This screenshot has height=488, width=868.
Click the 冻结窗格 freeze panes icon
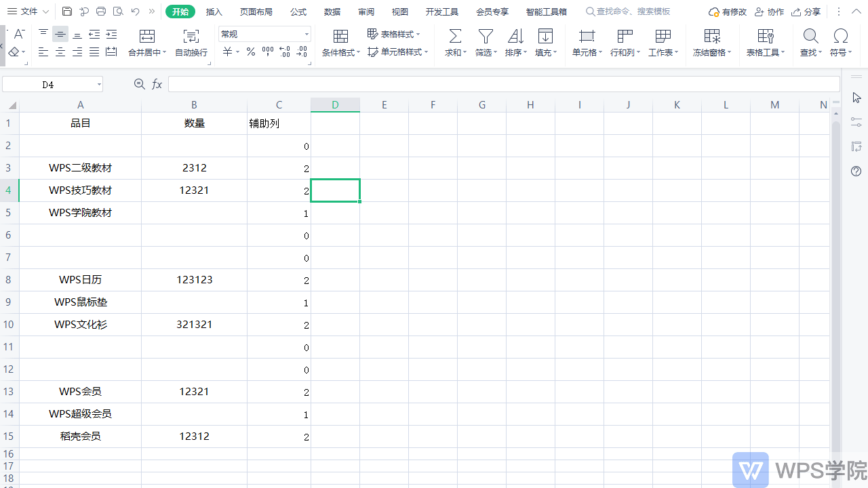(712, 37)
